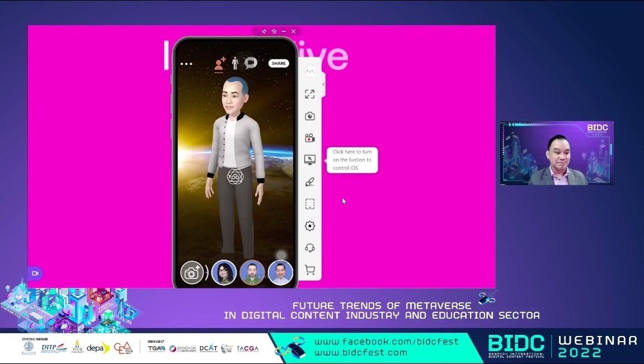The height and width of the screenshot is (364, 644).
Task: Click the rotate/history icon in mirror title bar
Action: click(274, 31)
